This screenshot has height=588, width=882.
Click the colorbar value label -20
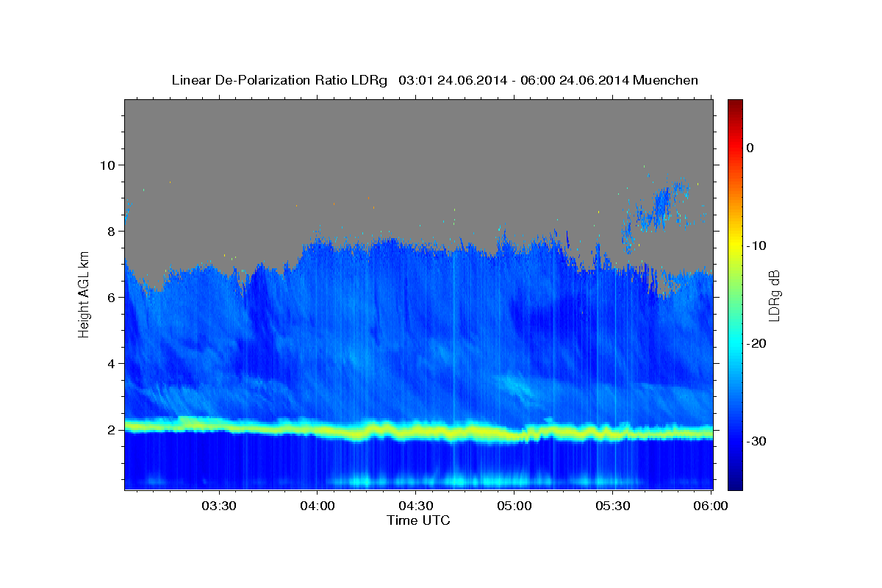757,343
